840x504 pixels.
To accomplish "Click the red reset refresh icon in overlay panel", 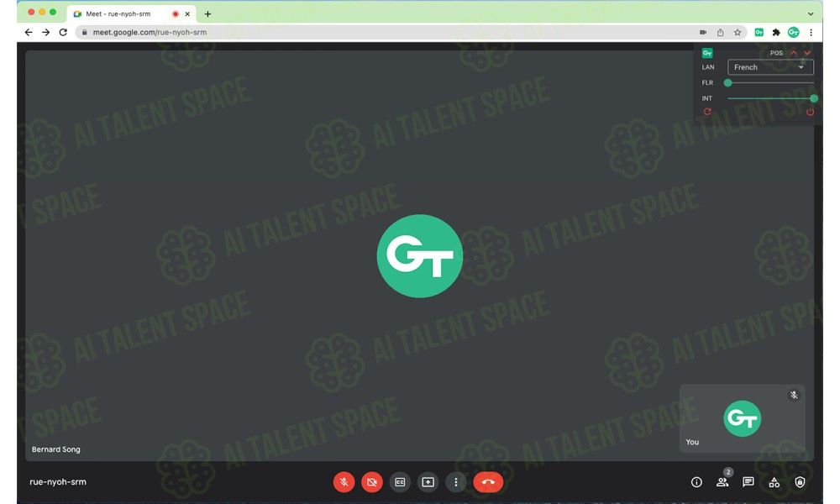I will tap(707, 112).
